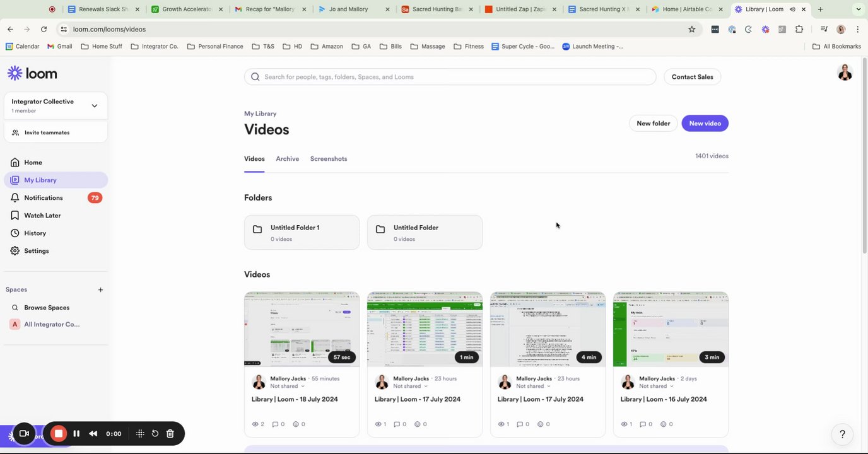Expand Not shared dropdown on 2 days video
Screen dimensions: 868x454
pos(657,387)
